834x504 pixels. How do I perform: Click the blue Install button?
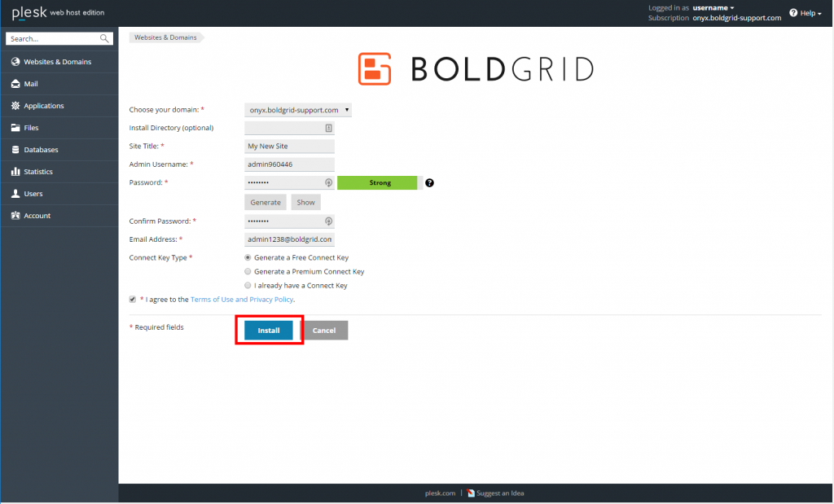point(269,330)
